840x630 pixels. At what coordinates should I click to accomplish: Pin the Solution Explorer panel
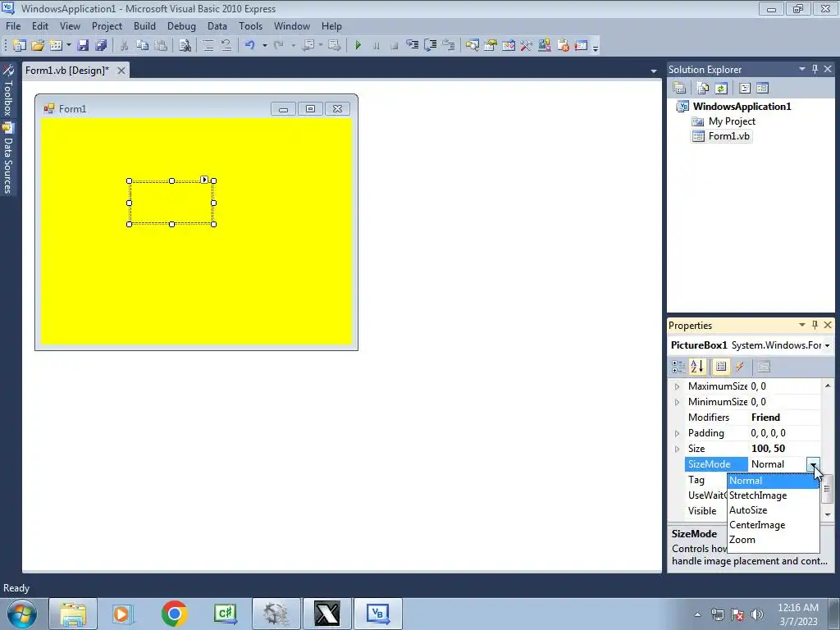(x=815, y=69)
